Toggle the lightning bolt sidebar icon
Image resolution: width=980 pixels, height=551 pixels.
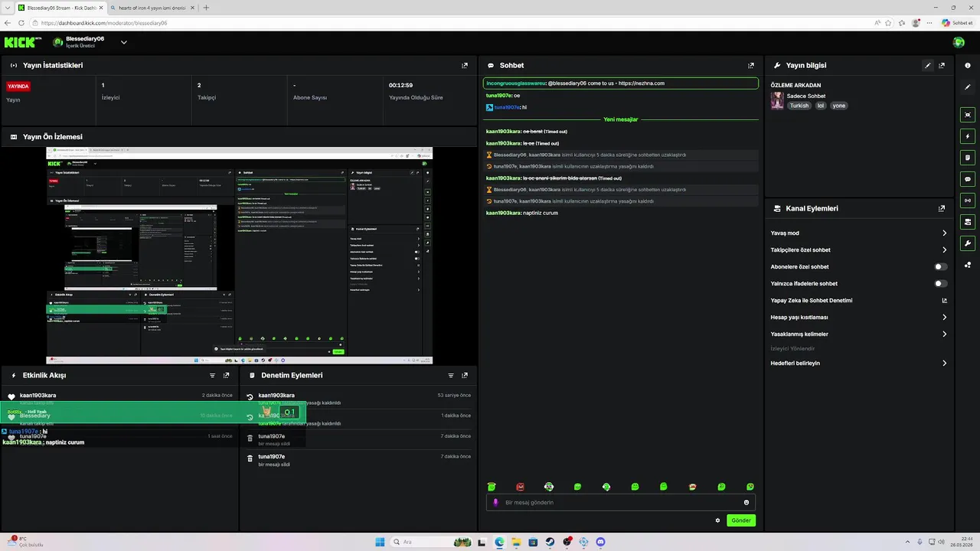[x=968, y=136]
